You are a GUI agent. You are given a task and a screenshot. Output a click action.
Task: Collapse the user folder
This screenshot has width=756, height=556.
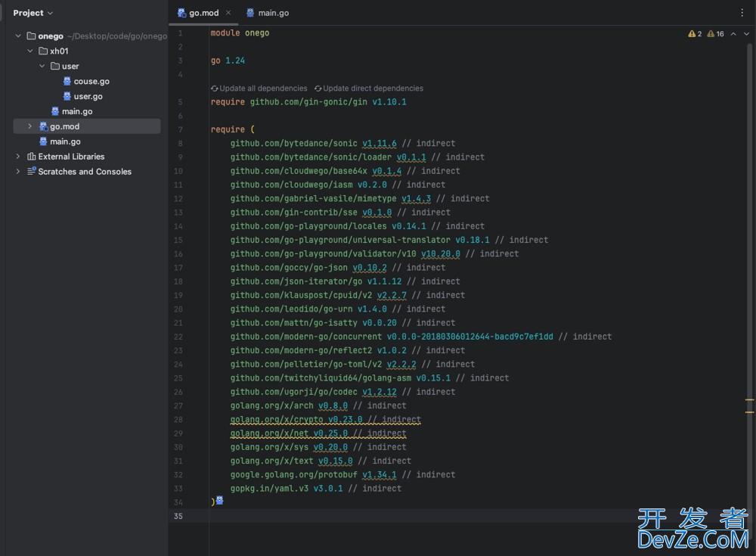coord(42,66)
